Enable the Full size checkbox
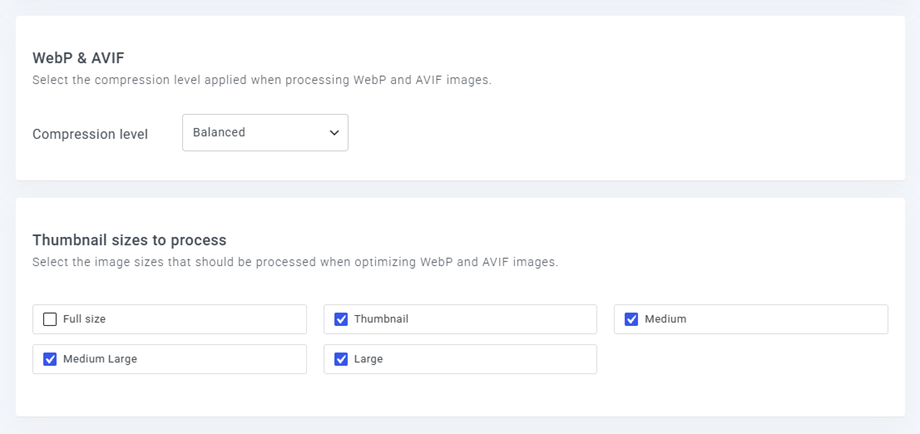Screen dimensions: 920x434 (x=50, y=319)
